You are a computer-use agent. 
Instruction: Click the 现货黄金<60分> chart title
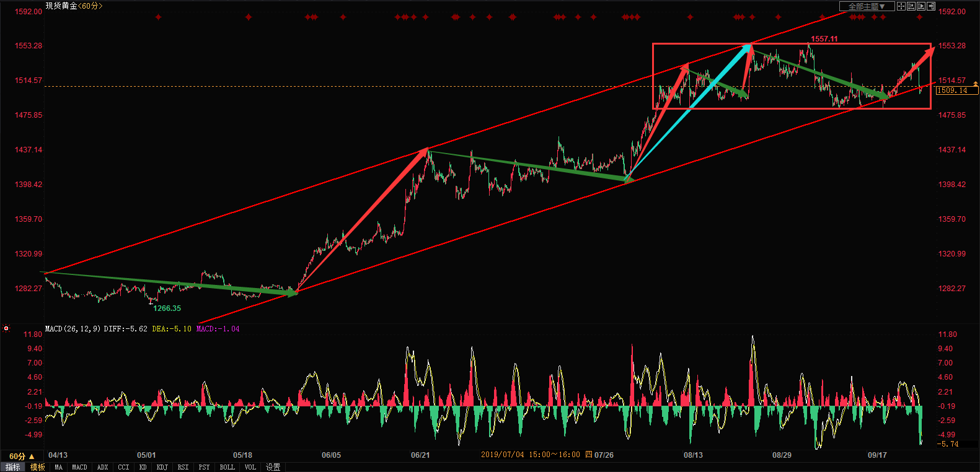click(x=74, y=6)
